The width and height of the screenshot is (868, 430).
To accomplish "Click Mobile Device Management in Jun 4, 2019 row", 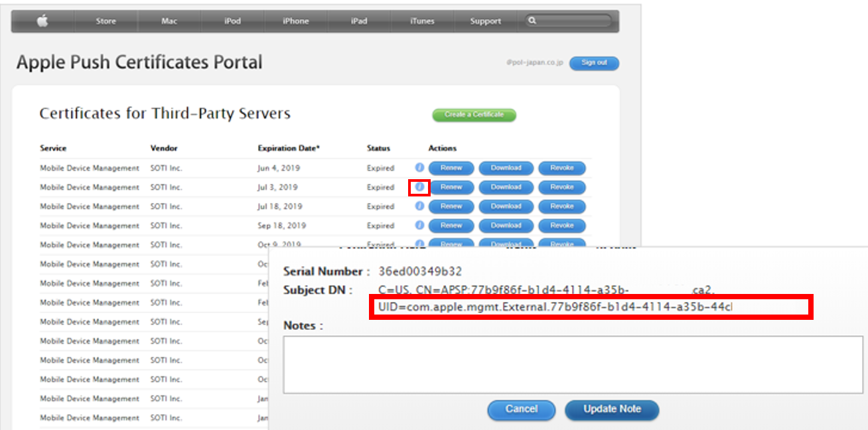I will tap(90, 168).
